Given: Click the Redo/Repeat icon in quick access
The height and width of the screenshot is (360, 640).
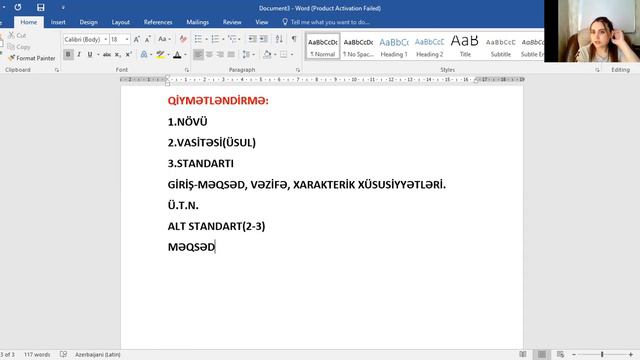Looking at the screenshot, I should pyautogui.click(x=18, y=7).
